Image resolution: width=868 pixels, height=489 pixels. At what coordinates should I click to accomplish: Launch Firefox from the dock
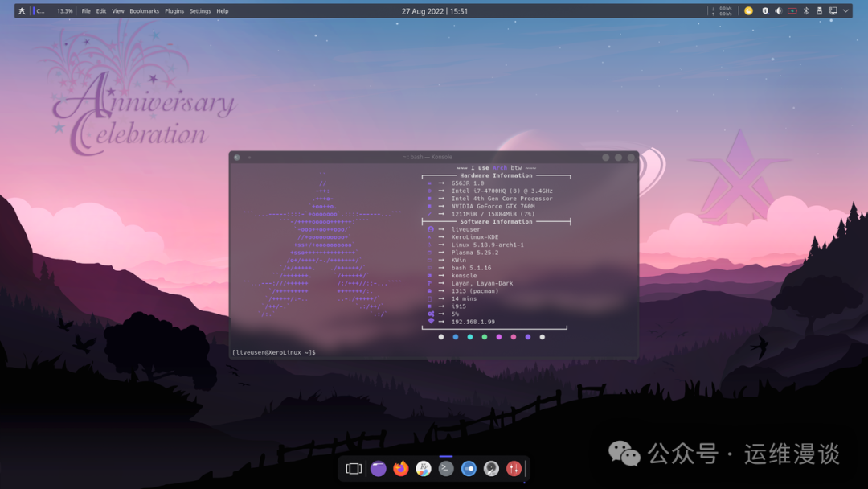pos(401,469)
